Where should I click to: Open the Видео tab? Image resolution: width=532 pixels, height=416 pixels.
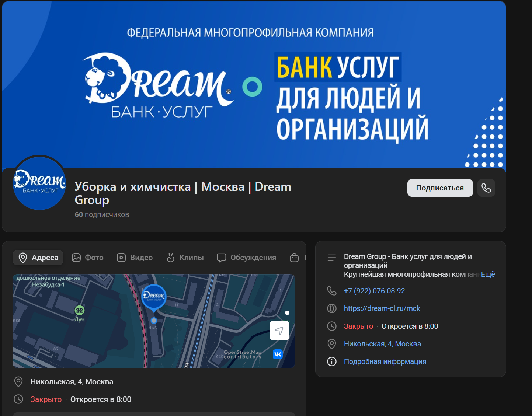(135, 258)
